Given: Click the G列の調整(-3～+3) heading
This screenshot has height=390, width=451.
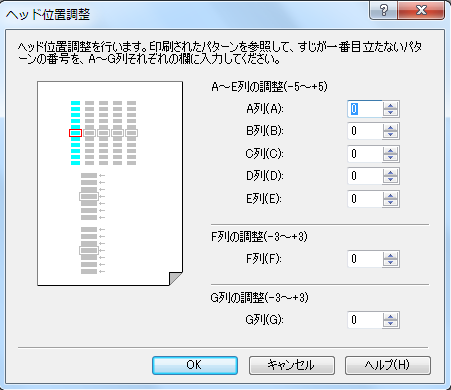Looking at the screenshot, I should tap(259, 297).
